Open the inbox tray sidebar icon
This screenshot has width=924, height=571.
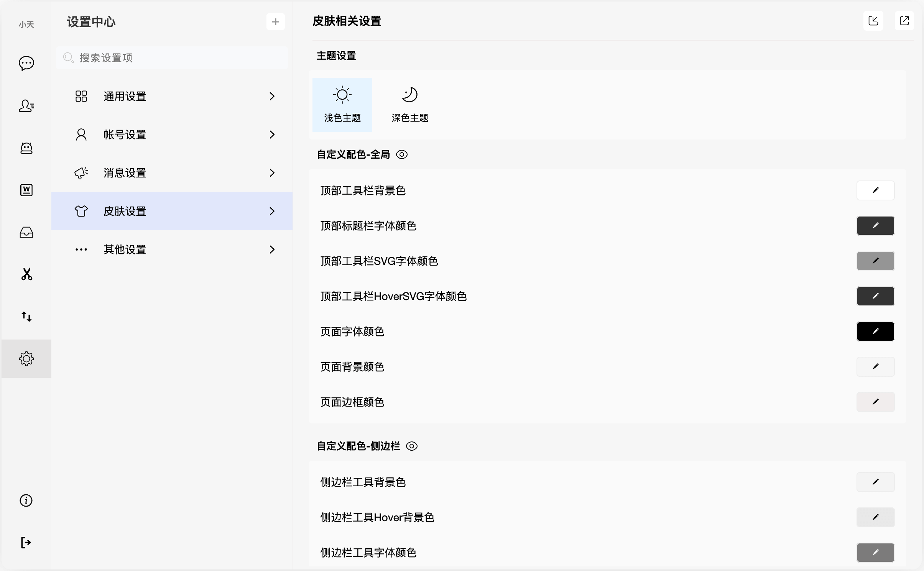26,232
